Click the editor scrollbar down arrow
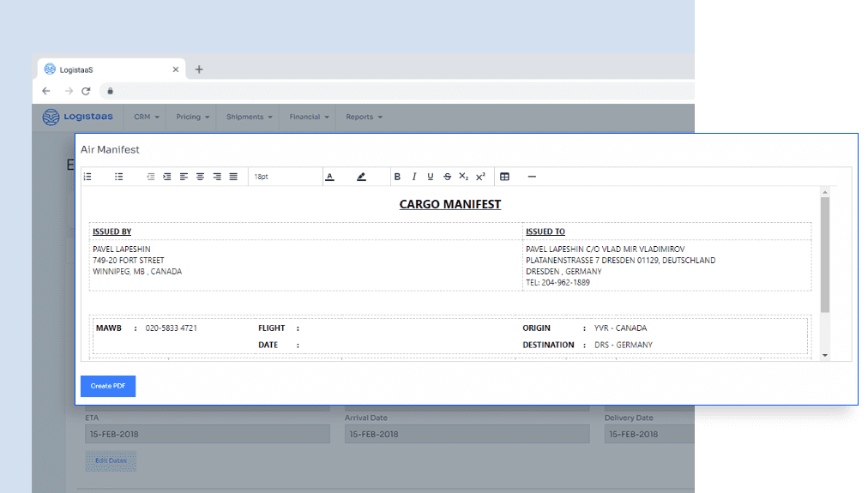The image size is (868, 493). point(825,355)
